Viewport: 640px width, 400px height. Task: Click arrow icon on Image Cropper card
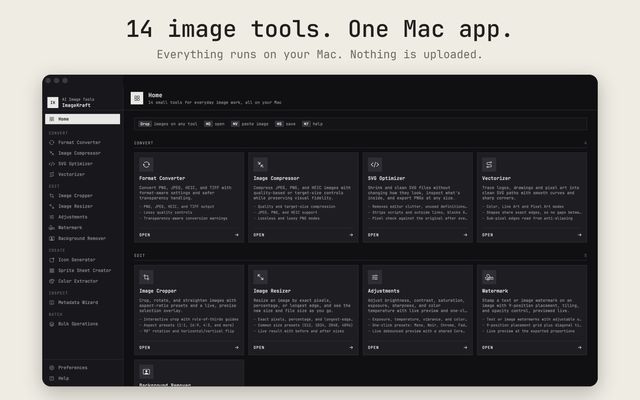237,347
